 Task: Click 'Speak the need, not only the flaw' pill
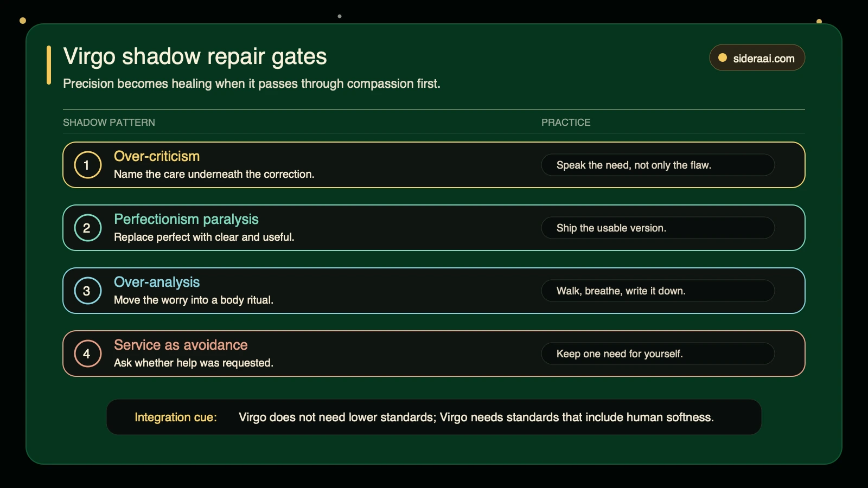[x=658, y=165]
